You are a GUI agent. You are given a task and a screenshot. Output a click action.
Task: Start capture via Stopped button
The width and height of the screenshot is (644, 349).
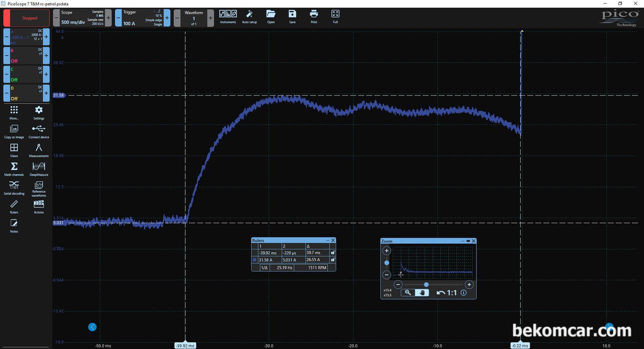27,18
